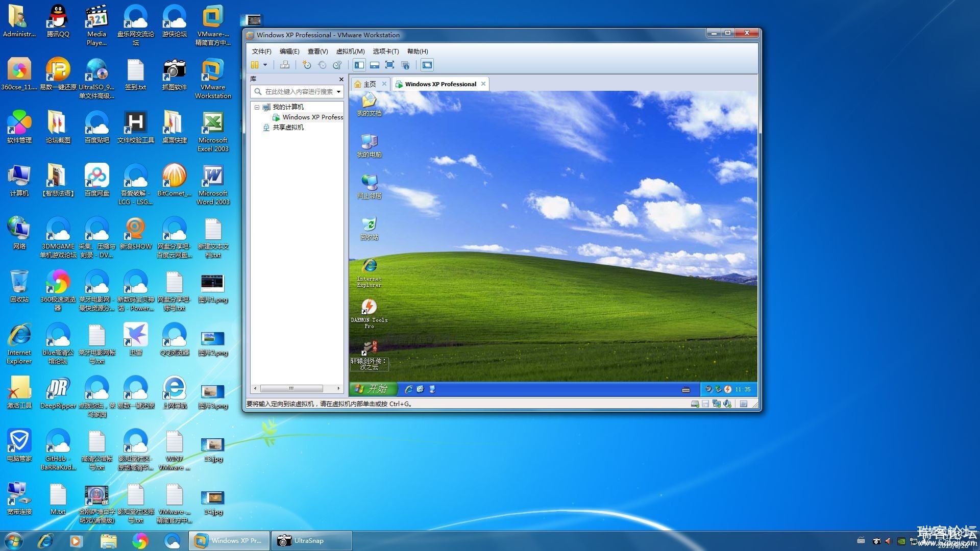Viewport: 980px width, 551px height.
Task: Click VMware status bar network adapter icon
Action: [x=717, y=404]
